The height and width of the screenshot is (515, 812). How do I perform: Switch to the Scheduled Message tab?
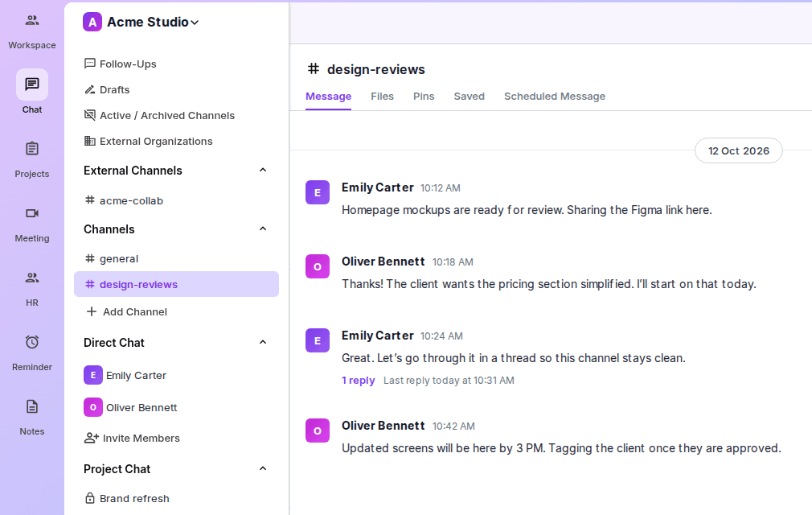pos(555,97)
